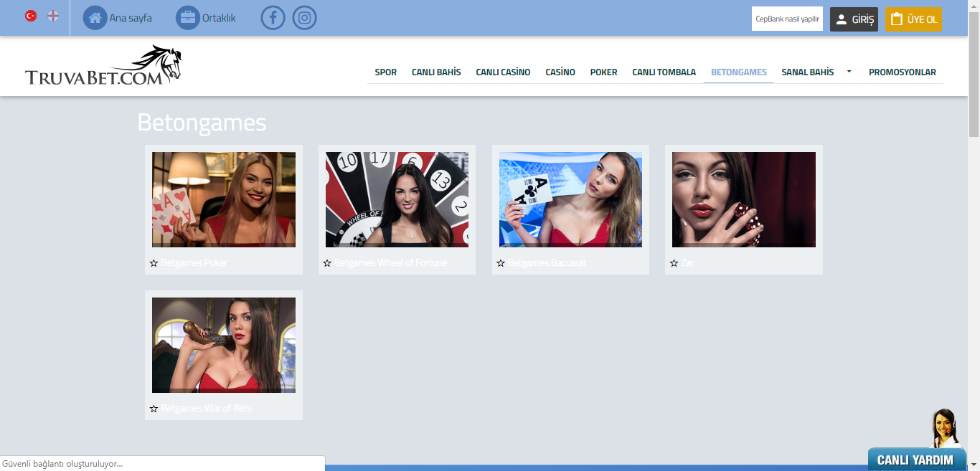Open the Zar dice game thumbnail
The width and height of the screenshot is (980, 471).
744,199
